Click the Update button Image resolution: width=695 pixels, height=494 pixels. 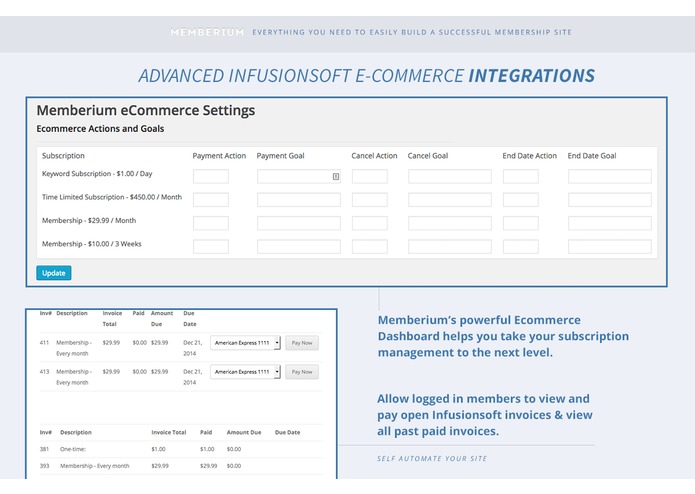(x=54, y=273)
